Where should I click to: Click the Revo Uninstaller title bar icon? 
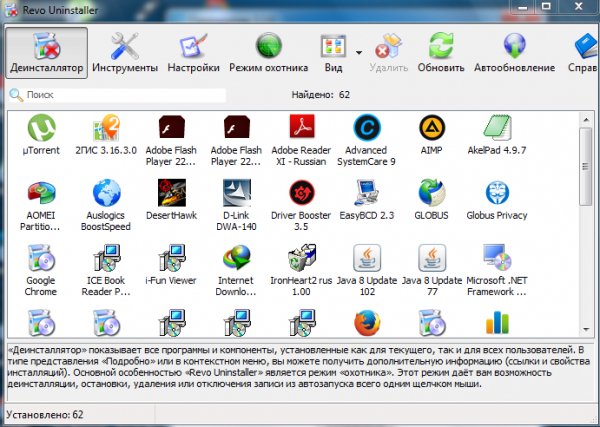[12, 10]
